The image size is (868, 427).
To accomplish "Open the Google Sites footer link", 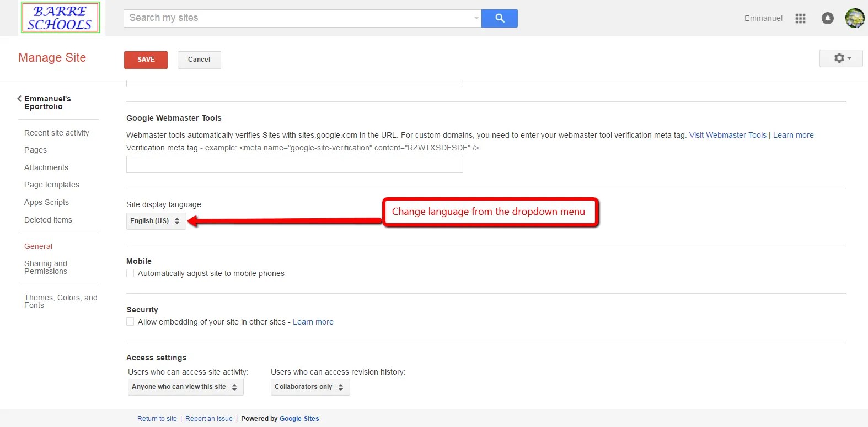I will [x=299, y=419].
